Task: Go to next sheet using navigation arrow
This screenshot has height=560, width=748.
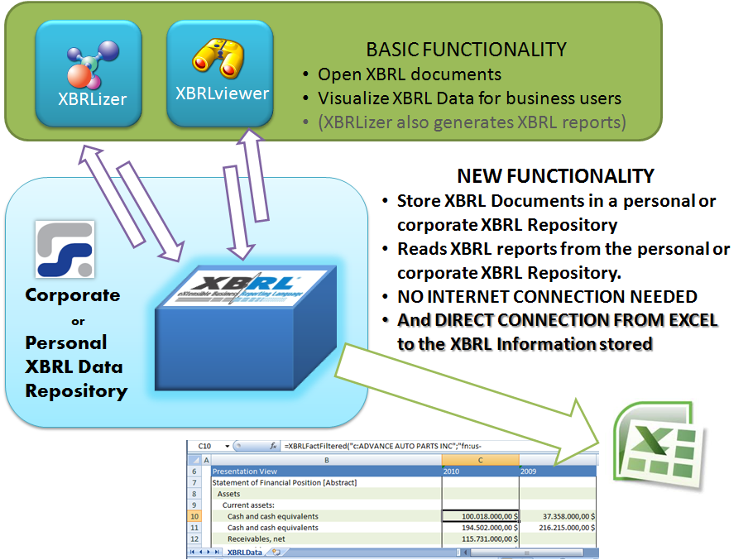Action: [x=209, y=552]
